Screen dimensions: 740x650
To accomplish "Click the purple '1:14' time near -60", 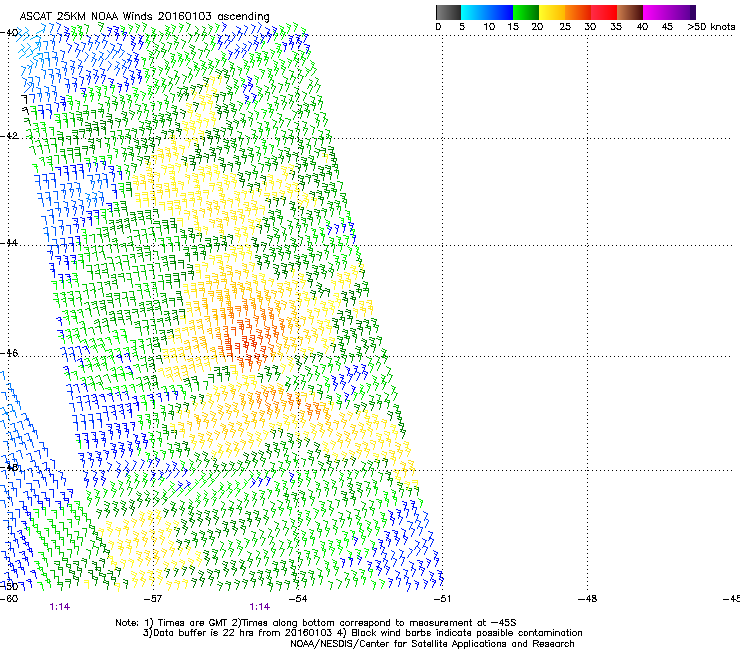I will click(59, 607).
